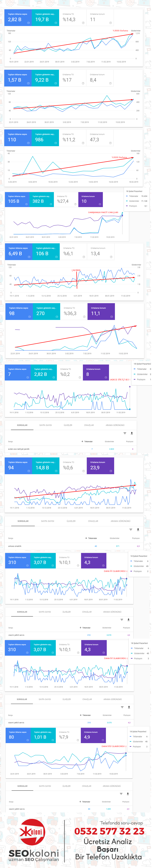Download the table listing 1.009 impressions
The height and width of the screenshot is (868, 152).
tap(128, 794)
